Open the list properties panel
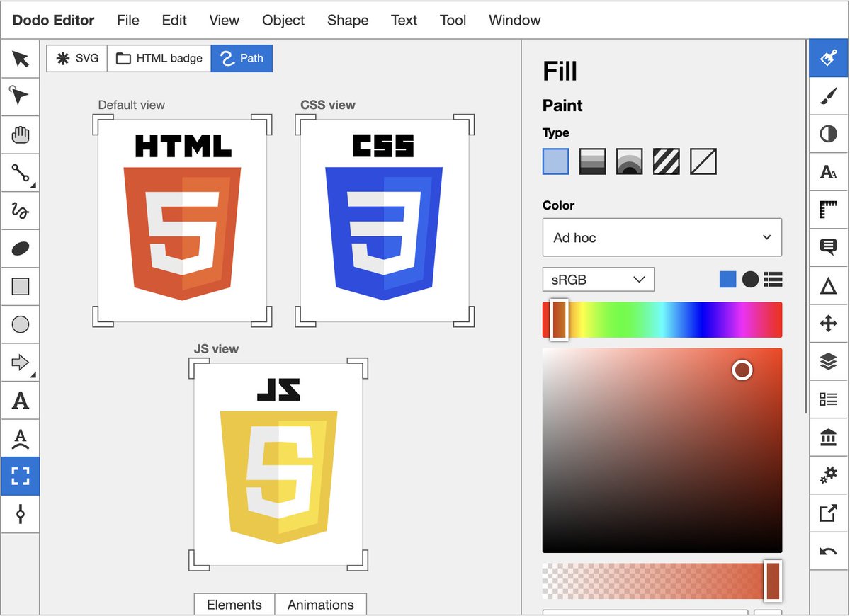The width and height of the screenshot is (850, 616). 829,400
